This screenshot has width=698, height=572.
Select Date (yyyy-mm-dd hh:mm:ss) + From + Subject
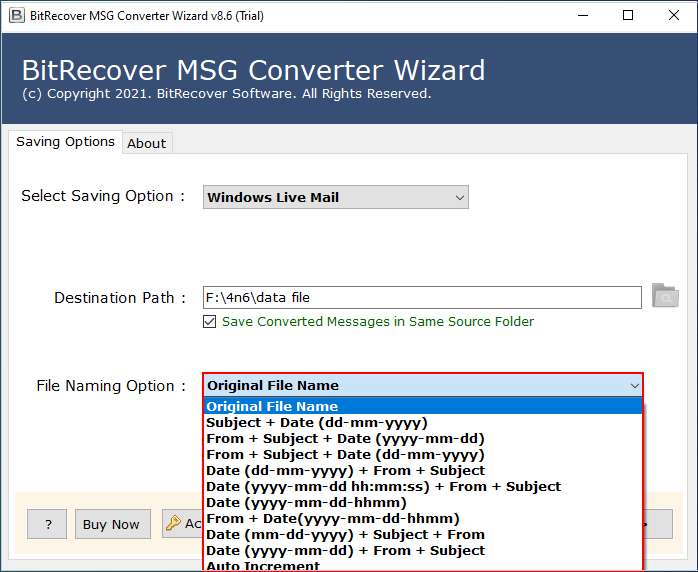pos(383,487)
